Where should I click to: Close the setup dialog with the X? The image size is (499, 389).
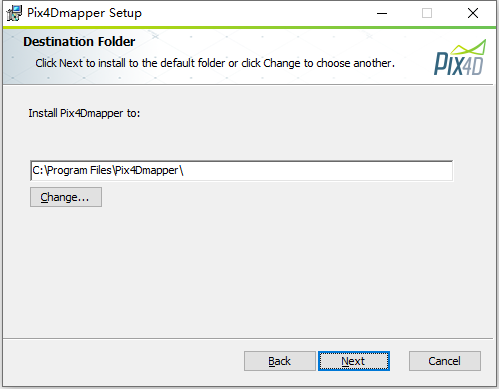tap(473, 13)
